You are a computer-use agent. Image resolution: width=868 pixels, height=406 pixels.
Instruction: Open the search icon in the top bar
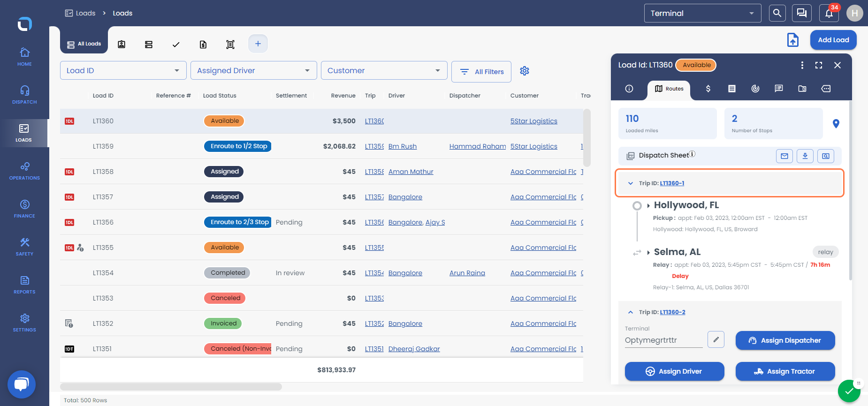tap(777, 13)
